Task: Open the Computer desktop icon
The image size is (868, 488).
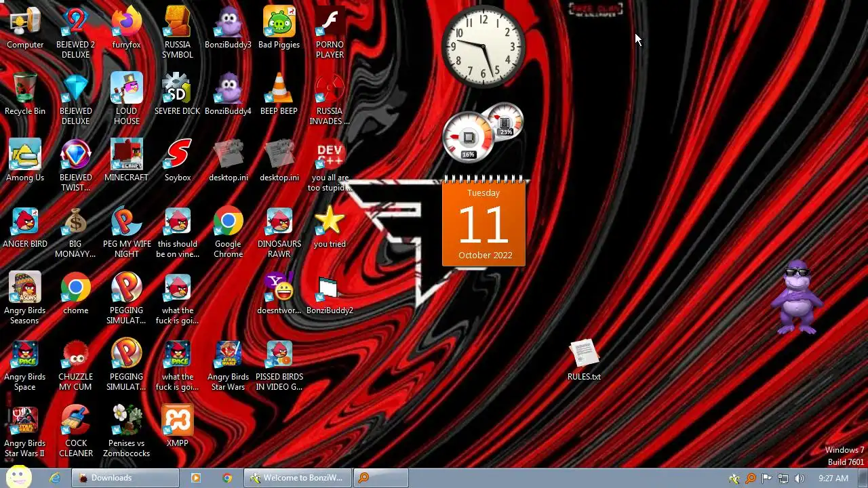Action: 25,28
